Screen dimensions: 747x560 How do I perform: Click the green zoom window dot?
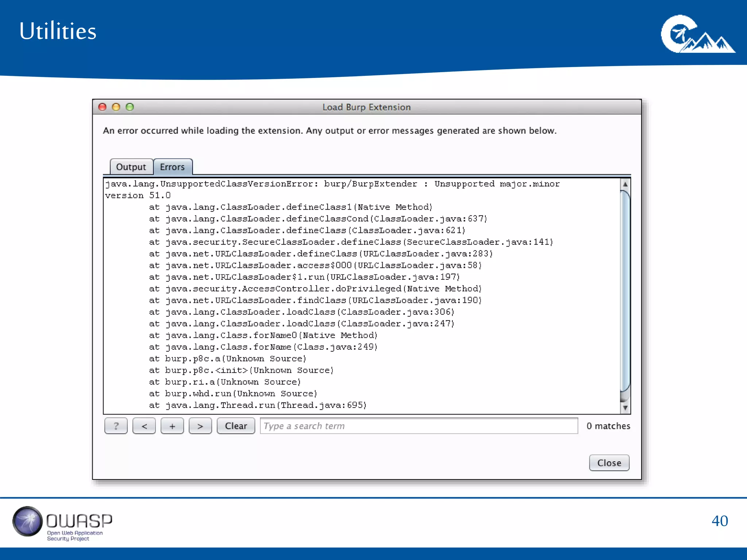coord(130,107)
